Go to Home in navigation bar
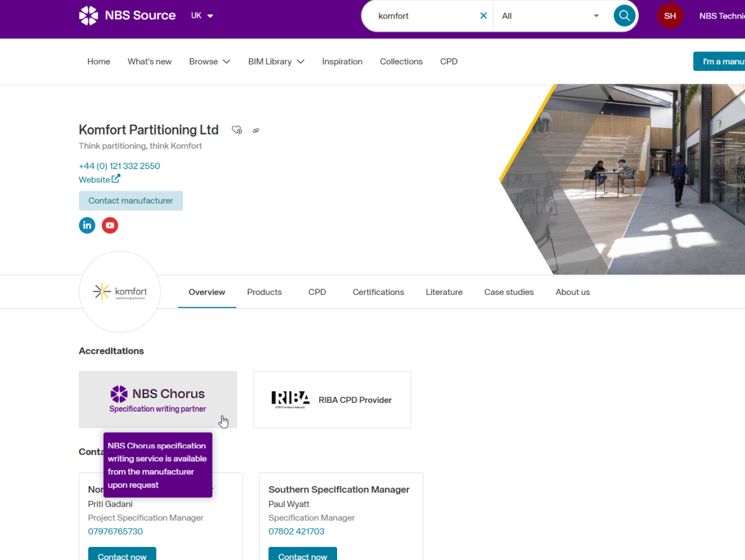Screen dimensions: 745x560 pyautogui.click(x=99, y=61)
